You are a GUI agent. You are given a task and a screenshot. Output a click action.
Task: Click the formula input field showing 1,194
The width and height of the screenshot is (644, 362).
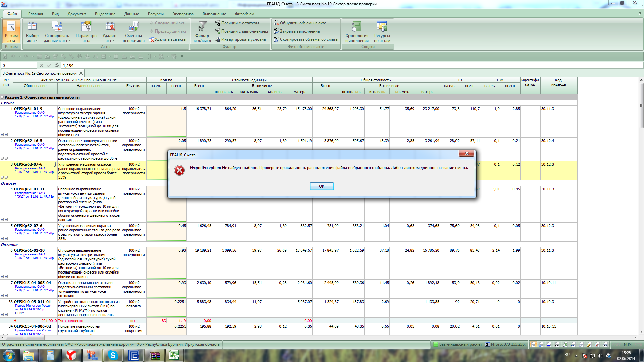335,66
